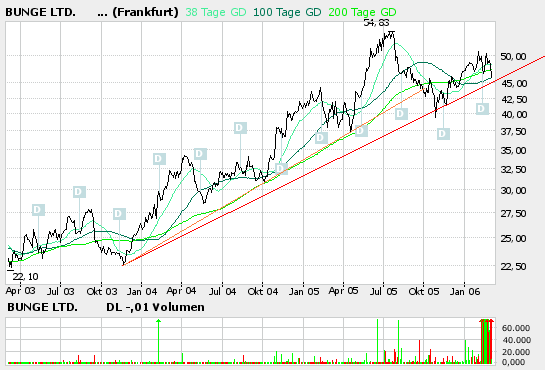545x370 pixels.
Task: Click the Jan 06 date label
Action: click(x=465, y=291)
